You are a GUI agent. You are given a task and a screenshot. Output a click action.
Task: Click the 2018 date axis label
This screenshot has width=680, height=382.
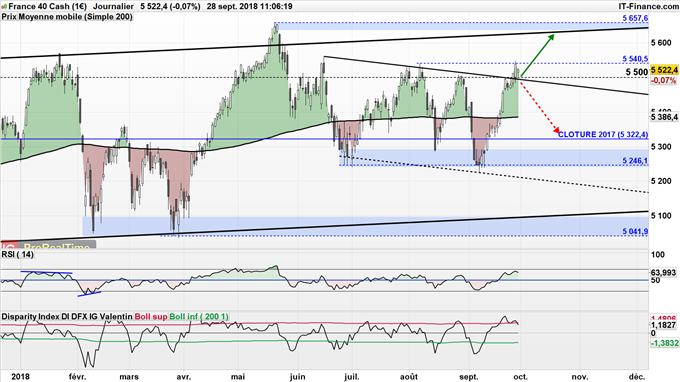click(x=20, y=377)
